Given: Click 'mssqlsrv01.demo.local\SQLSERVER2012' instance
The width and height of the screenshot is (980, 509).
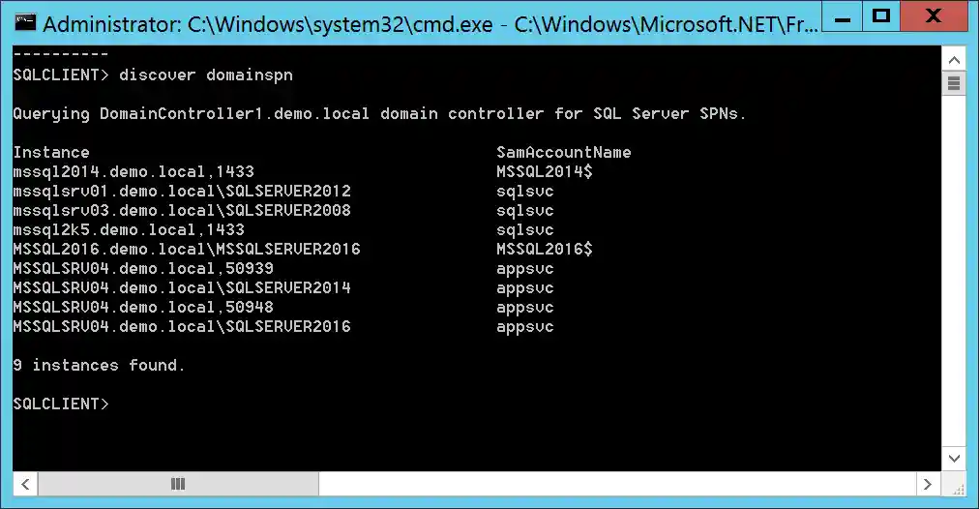Looking at the screenshot, I should (x=182, y=192).
